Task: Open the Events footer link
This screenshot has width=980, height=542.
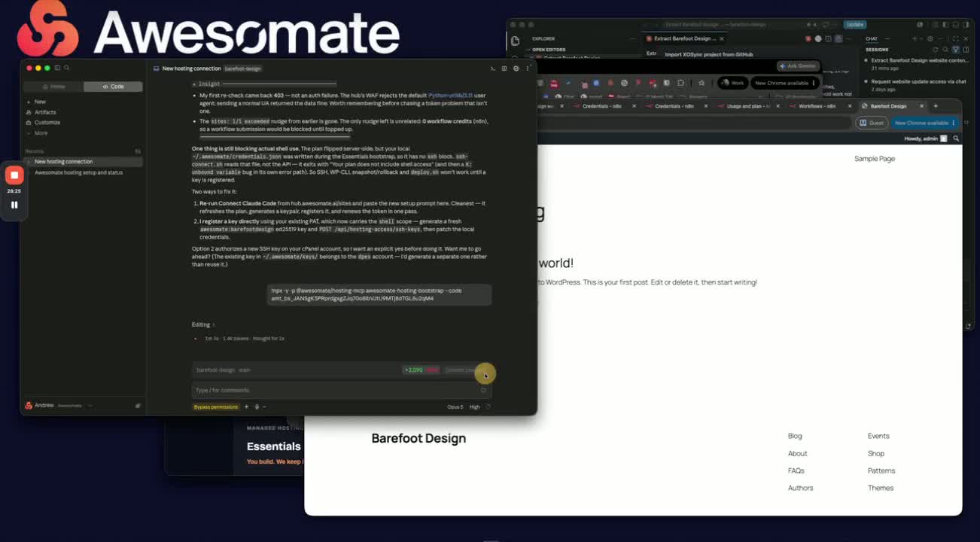Action: pyautogui.click(x=878, y=436)
